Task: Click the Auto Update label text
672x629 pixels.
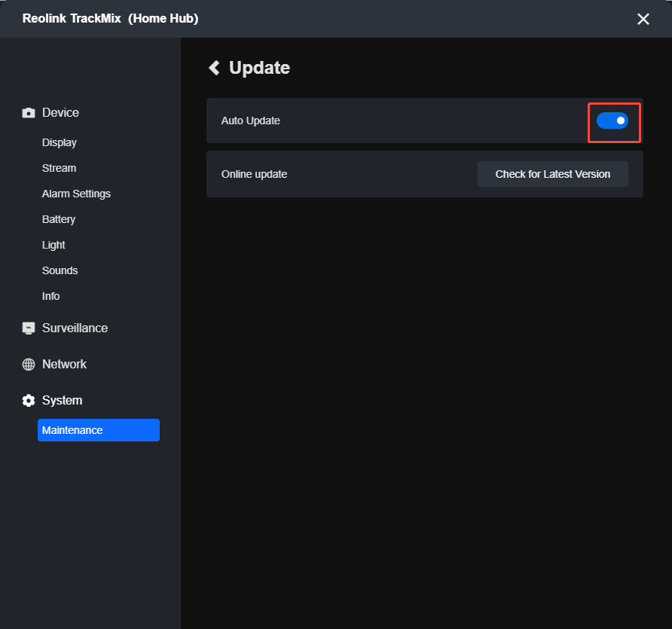Action: (251, 121)
